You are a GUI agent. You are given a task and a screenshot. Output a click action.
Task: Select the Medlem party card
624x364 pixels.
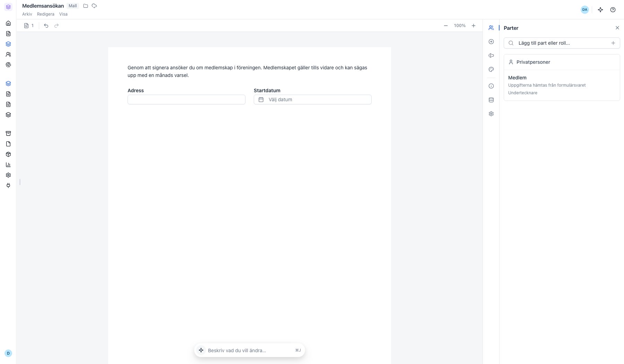coord(562,85)
